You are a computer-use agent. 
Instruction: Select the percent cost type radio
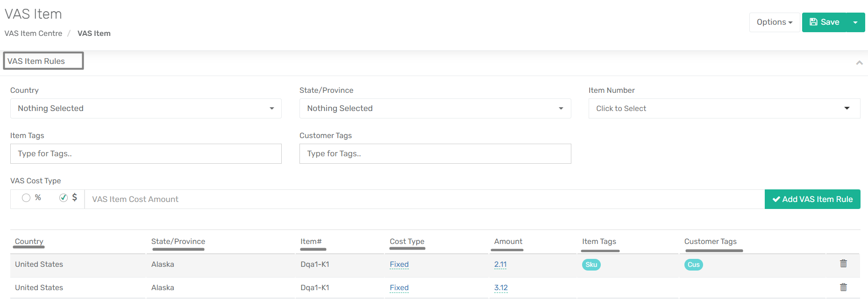(26, 198)
